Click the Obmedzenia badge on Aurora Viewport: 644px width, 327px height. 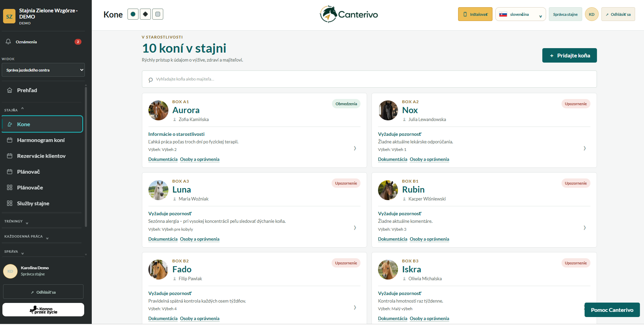tap(346, 104)
